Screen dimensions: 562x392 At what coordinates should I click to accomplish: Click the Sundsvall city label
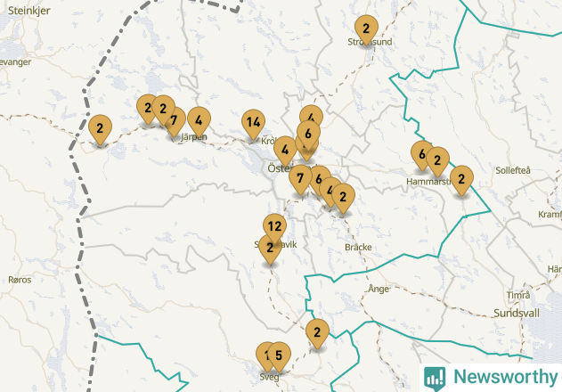516,313
